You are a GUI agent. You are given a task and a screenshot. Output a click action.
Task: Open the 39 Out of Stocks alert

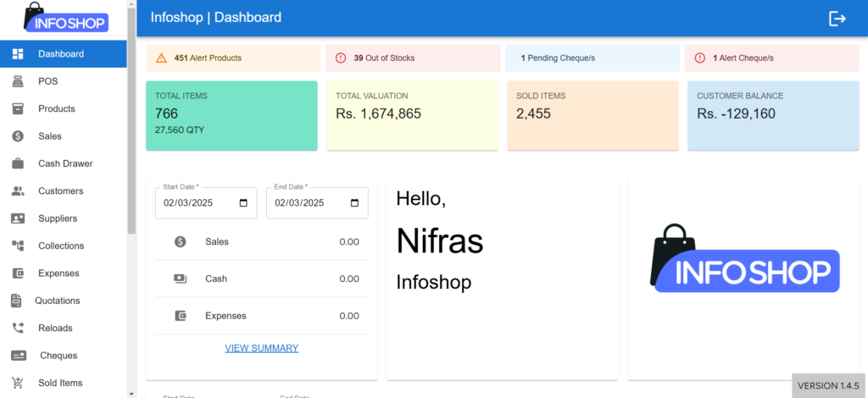click(x=413, y=58)
